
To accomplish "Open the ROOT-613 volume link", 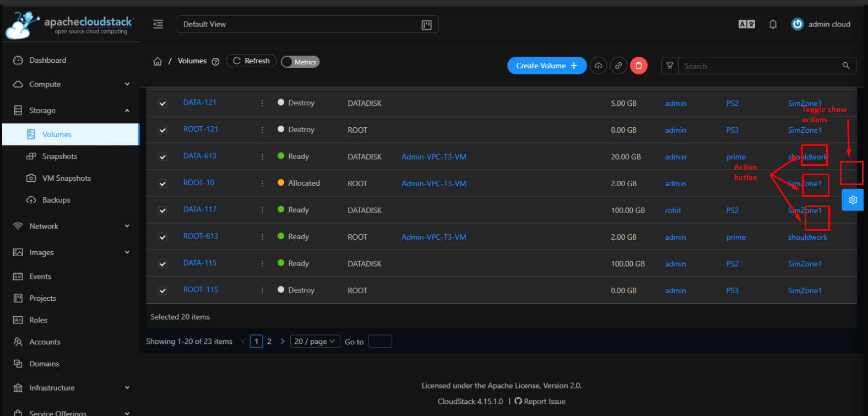I will click(x=201, y=236).
